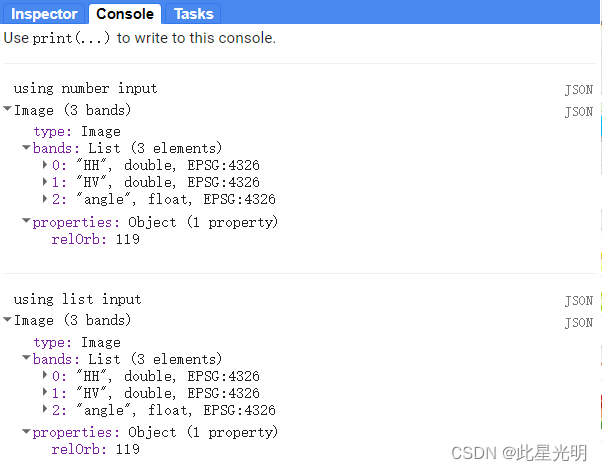Click JSON button beside second Image entry

coord(578,323)
